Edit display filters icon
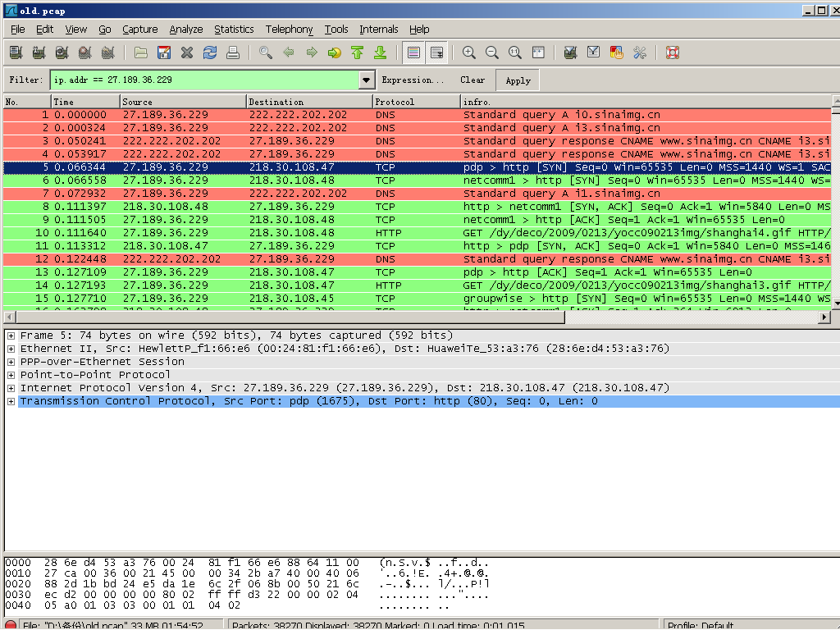Screen dimensions: 840x630 [594, 52]
